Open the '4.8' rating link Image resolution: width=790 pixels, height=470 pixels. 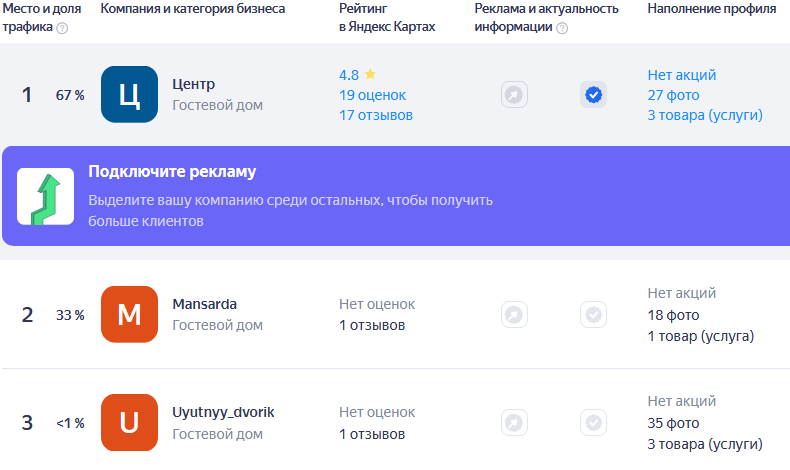(x=349, y=75)
